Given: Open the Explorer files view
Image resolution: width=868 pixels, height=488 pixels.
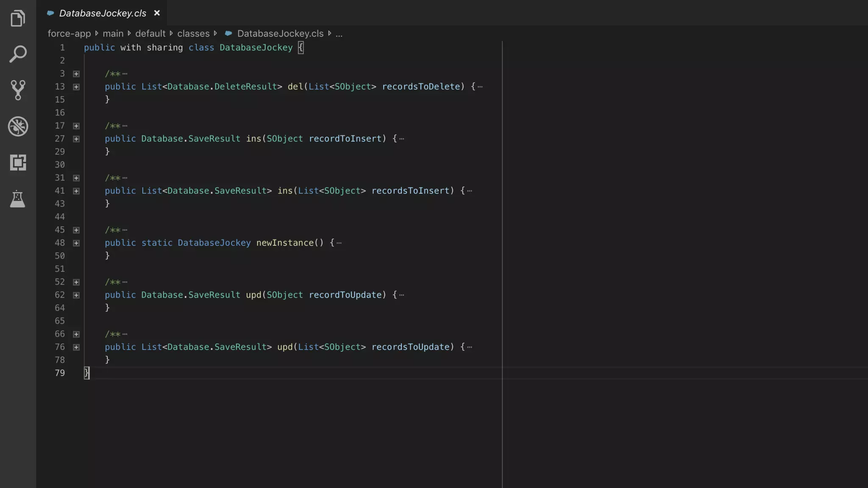Looking at the screenshot, I should (18, 18).
